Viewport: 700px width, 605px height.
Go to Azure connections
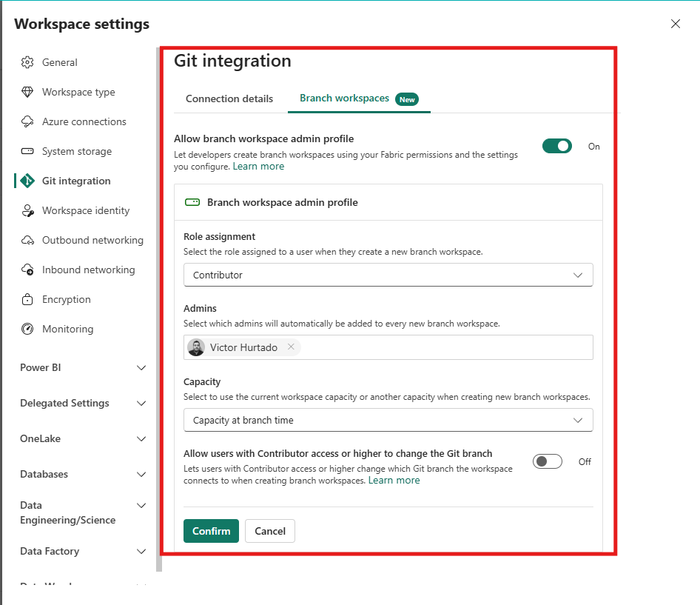84,121
